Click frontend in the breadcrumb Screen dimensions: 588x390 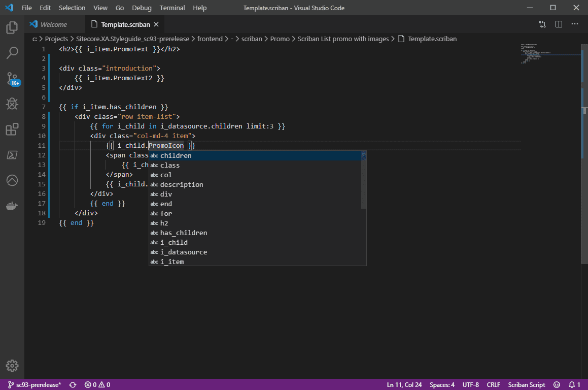[x=210, y=39]
